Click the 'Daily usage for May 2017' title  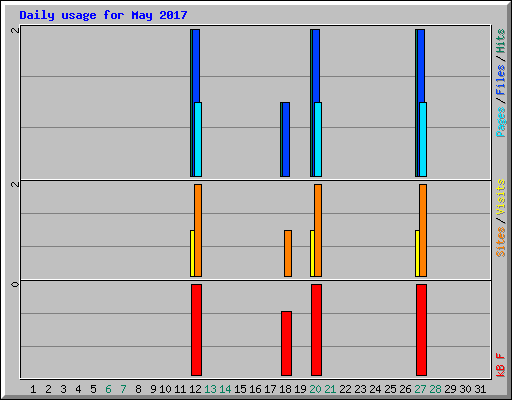click(103, 15)
